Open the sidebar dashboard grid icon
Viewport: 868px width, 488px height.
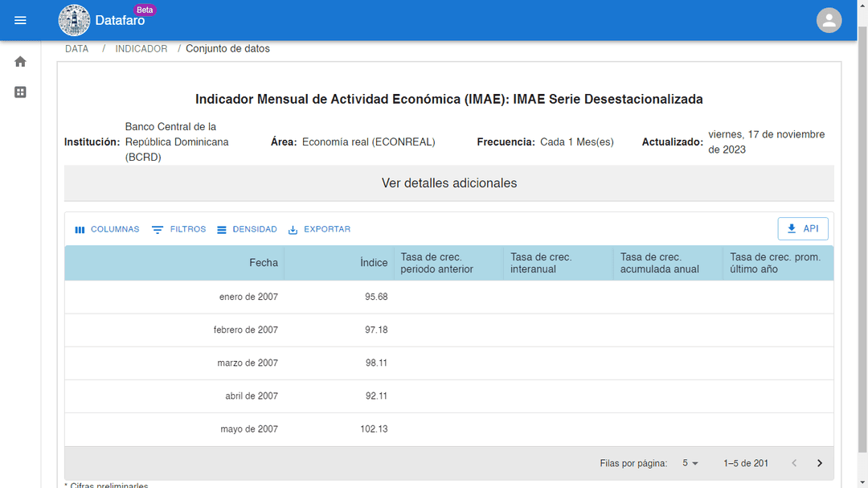[20, 92]
